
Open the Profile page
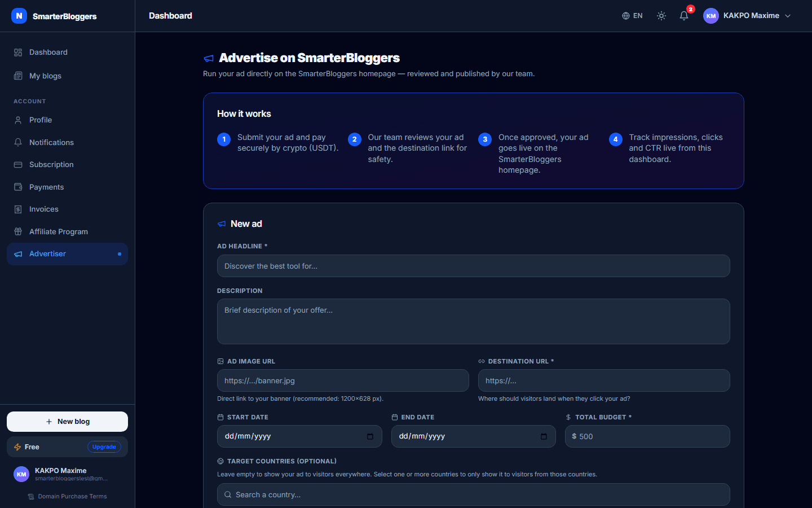67,120
